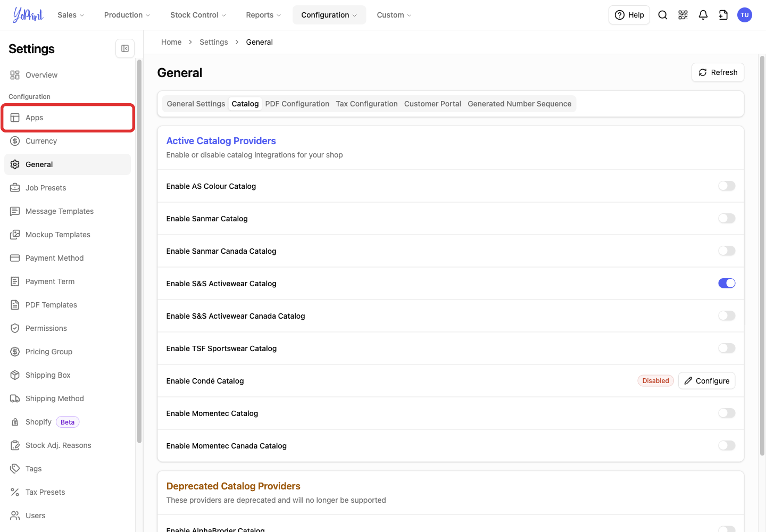Click the Shopify bag icon
Viewport: 766px width, 532px height.
point(15,422)
